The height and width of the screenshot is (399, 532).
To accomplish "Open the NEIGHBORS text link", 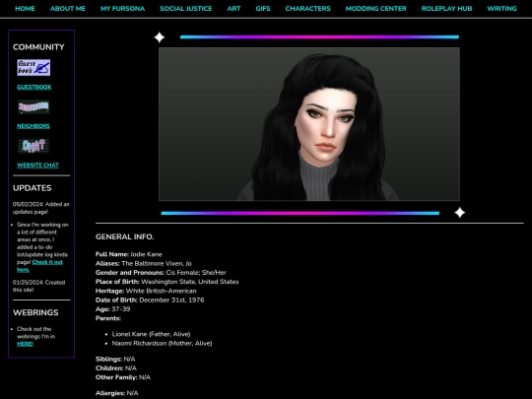I will 33,126.
